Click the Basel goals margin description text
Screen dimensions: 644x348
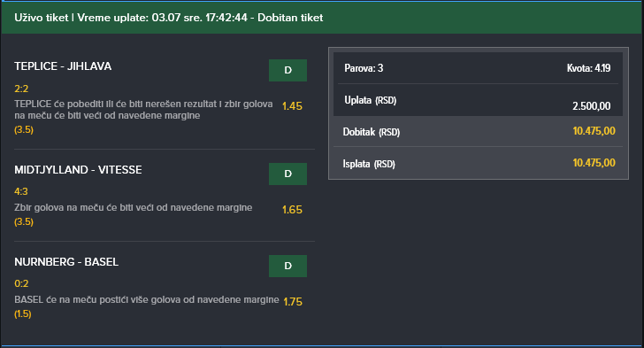[x=147, y=300]
